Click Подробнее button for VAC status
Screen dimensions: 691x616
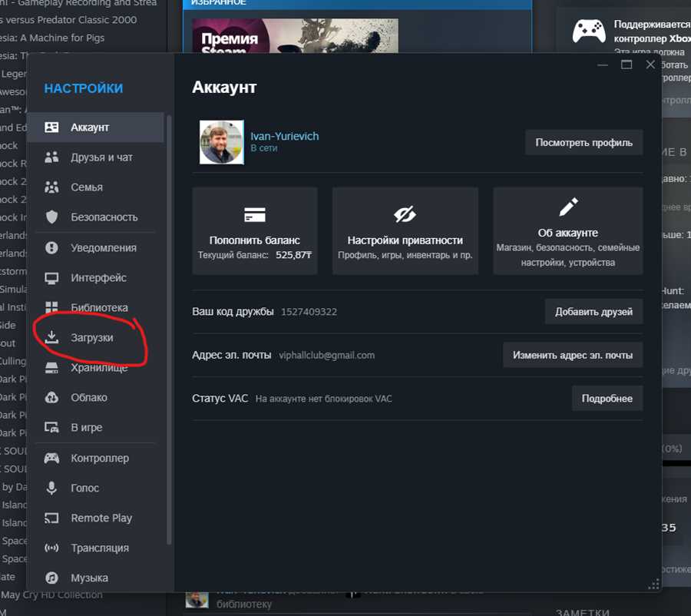pyautogui.click(x=607, y=399)
